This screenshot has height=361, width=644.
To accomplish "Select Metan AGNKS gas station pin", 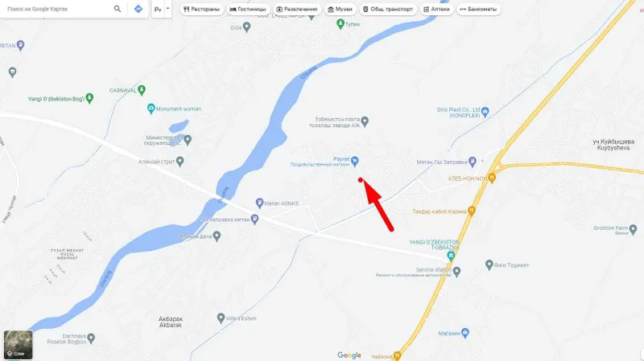I will click(x=259, y=203).
